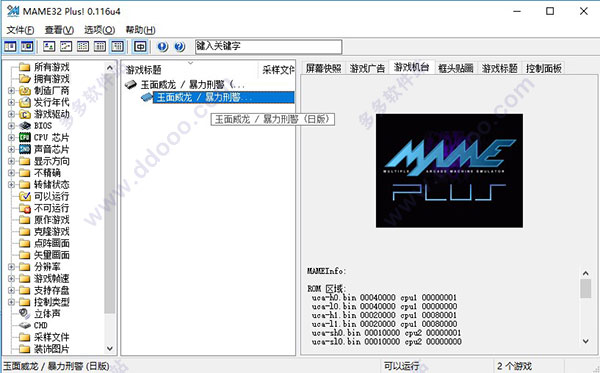This screenshot has width=600, height=373.
Task: Expand the 游戏驱动 tree node
Action: click(11, 114)
